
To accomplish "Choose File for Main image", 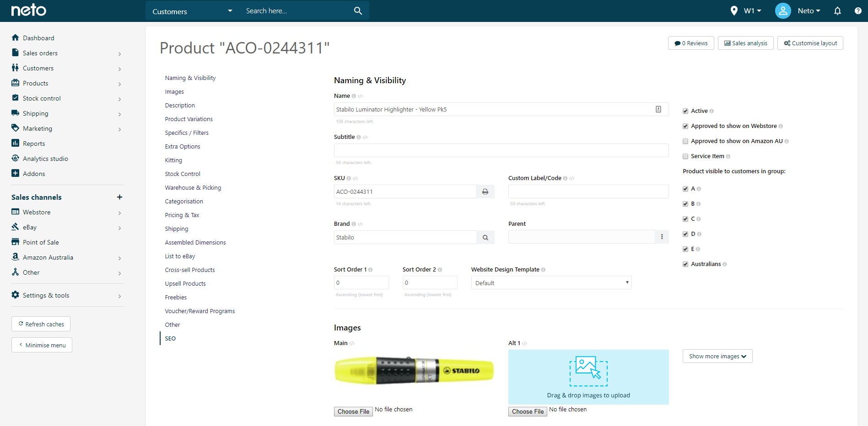I will [353, 411].
